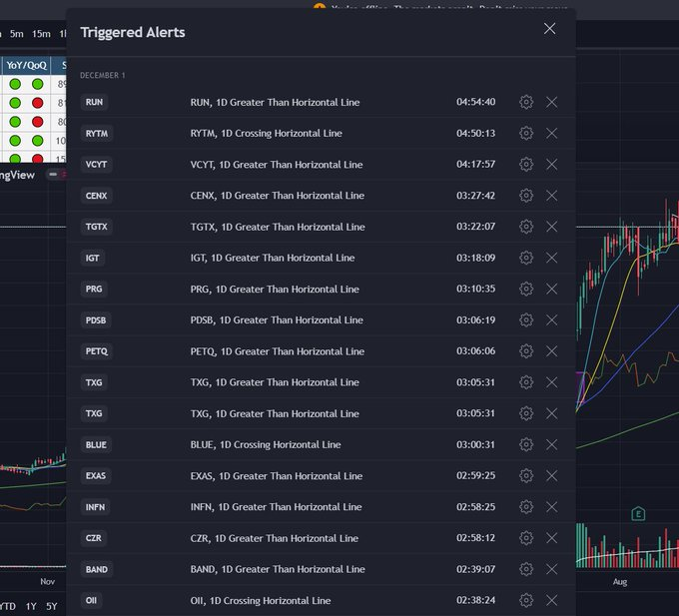Select the 1Y date range
The height and width of the screenshot is (616, 679).
tap(31, 606)
